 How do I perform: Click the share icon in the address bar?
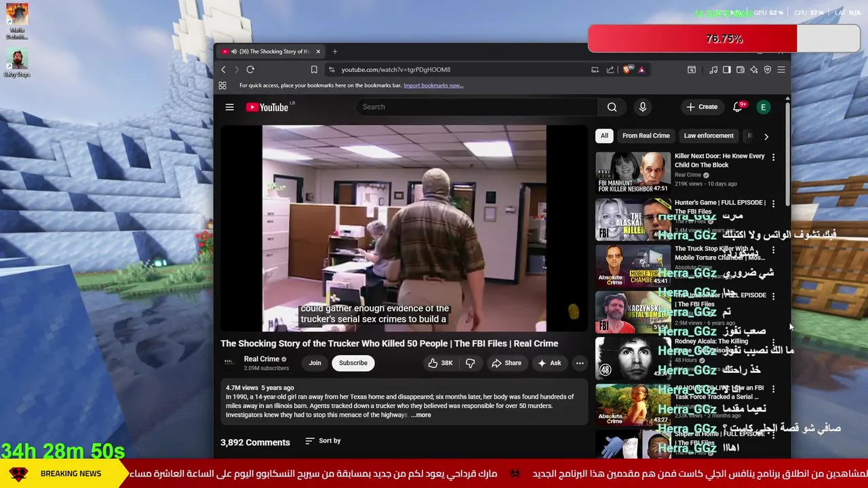tap(610, 70)
